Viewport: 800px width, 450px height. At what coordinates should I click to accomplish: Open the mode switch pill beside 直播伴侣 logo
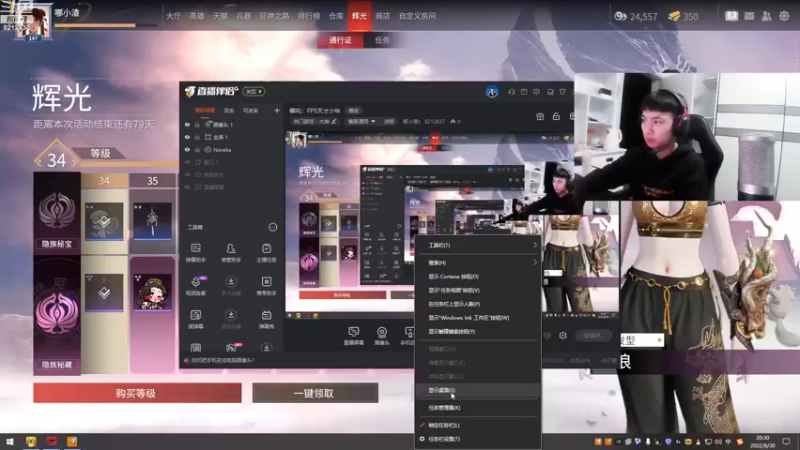pyautogui.click(x=254, y=92)
